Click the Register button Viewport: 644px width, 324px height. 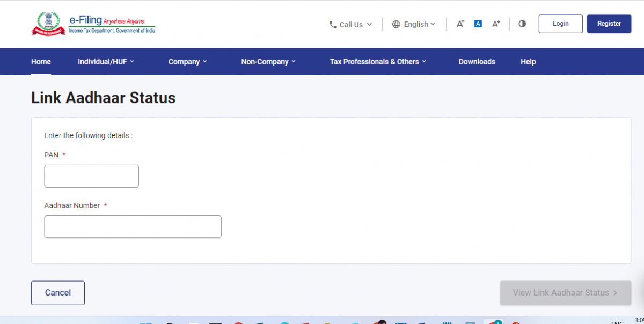[x=609, y=23]
